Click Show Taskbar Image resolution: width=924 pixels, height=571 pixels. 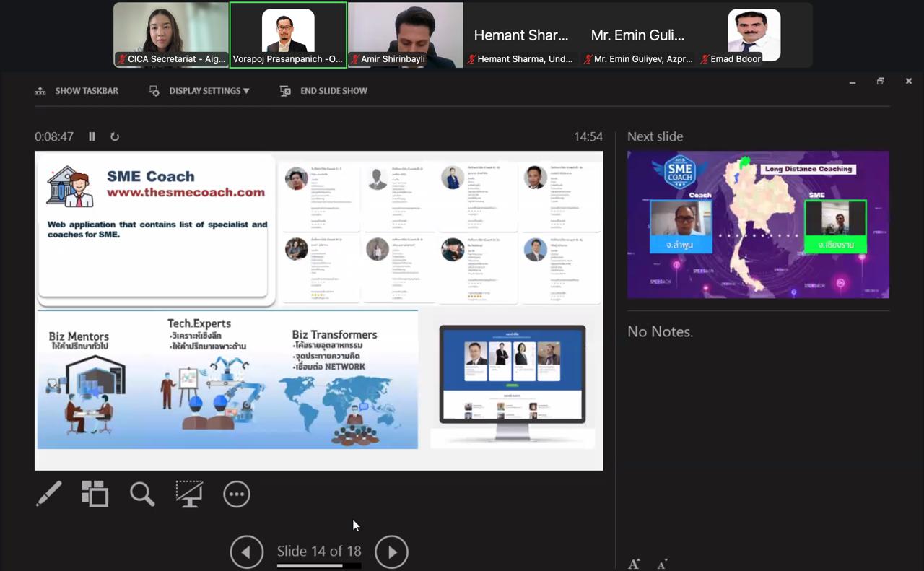(x=77, y=91)
